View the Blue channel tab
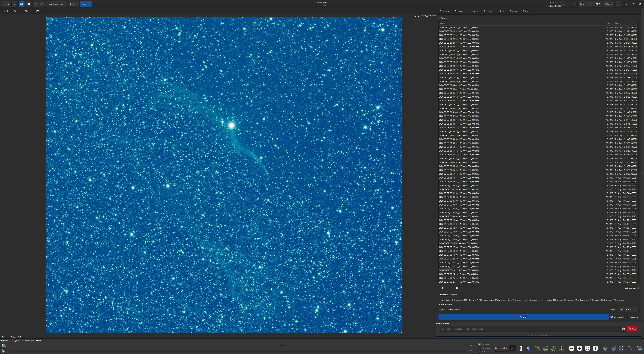 click(27, 11)
